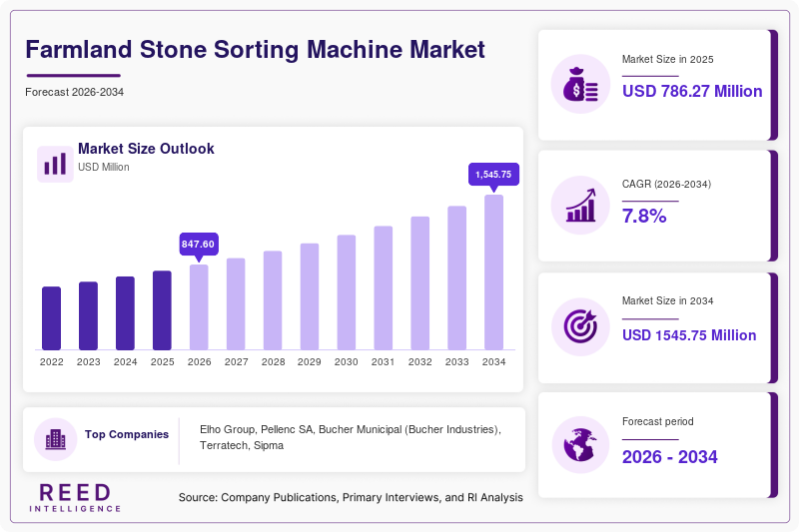Screen dimensions: 799x532
Task: Click the Forecast period label
Action: (x=658, y=421)
